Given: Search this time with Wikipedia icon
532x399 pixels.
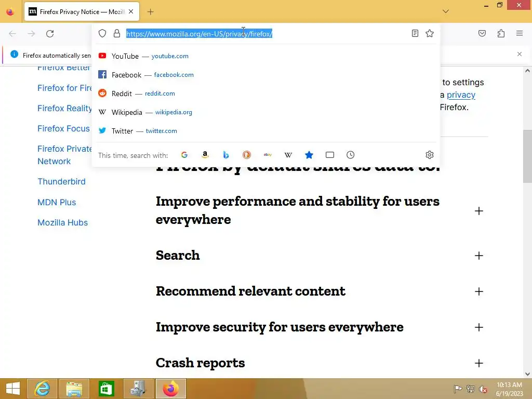Looking at the screenshot, I should tap(288, 155).
